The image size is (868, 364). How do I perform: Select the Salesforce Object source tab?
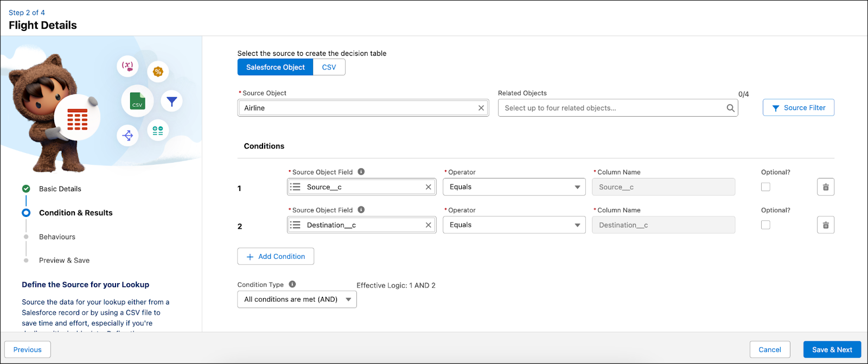[276, 67]
